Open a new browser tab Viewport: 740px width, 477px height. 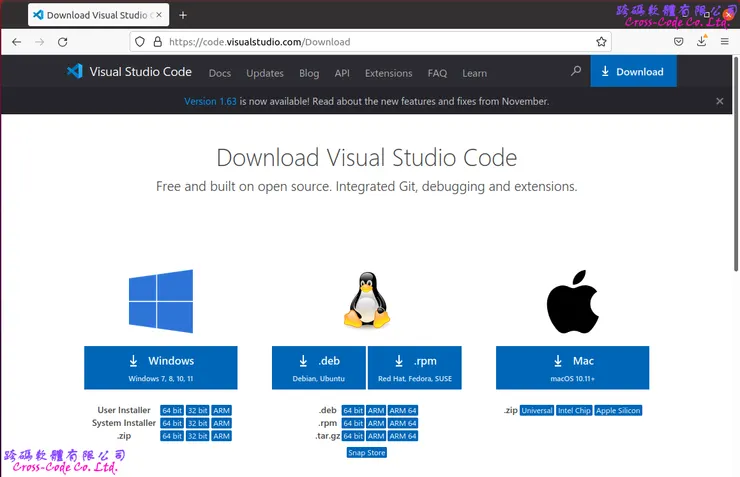[x=183, y=15]
